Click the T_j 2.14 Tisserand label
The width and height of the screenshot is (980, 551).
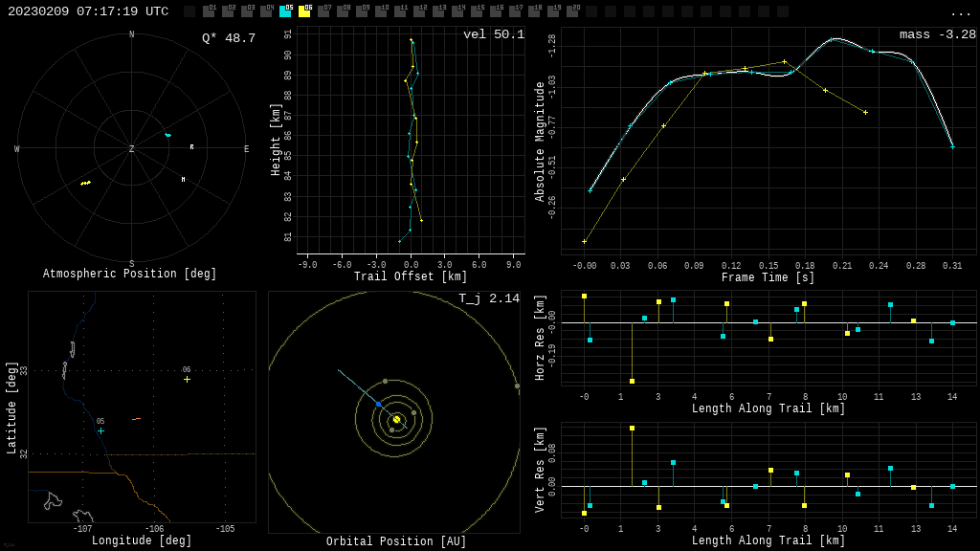click(x=488, y=299)
